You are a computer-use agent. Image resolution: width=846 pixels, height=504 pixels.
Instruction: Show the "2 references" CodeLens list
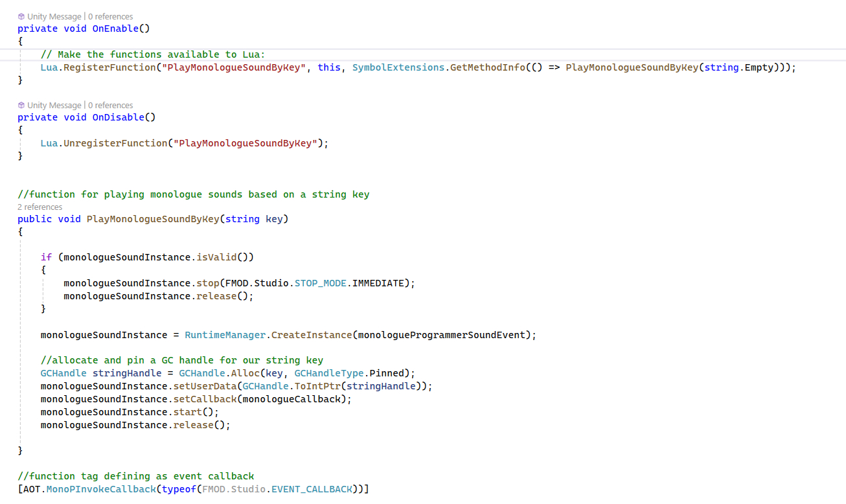[x=40, y=207]
